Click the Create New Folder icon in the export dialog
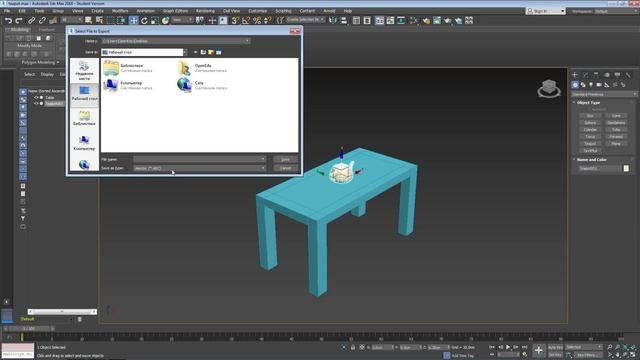This screenshot has height=360, width=640. [211, 52]
